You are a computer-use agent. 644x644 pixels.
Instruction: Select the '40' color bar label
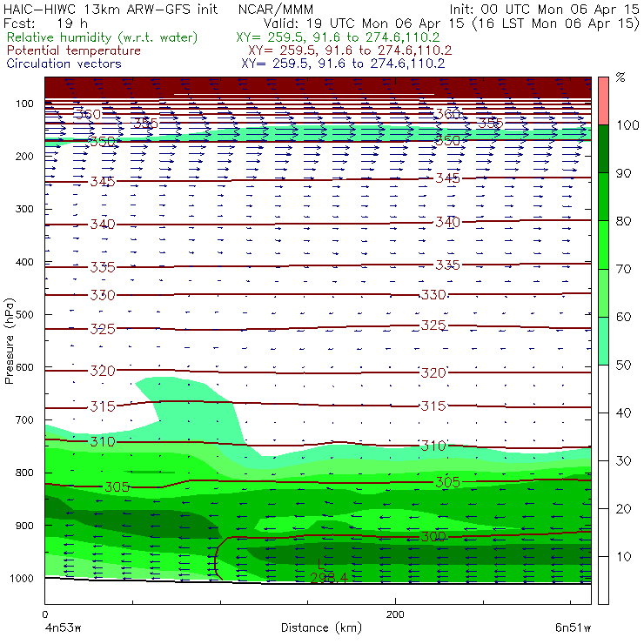624,413
